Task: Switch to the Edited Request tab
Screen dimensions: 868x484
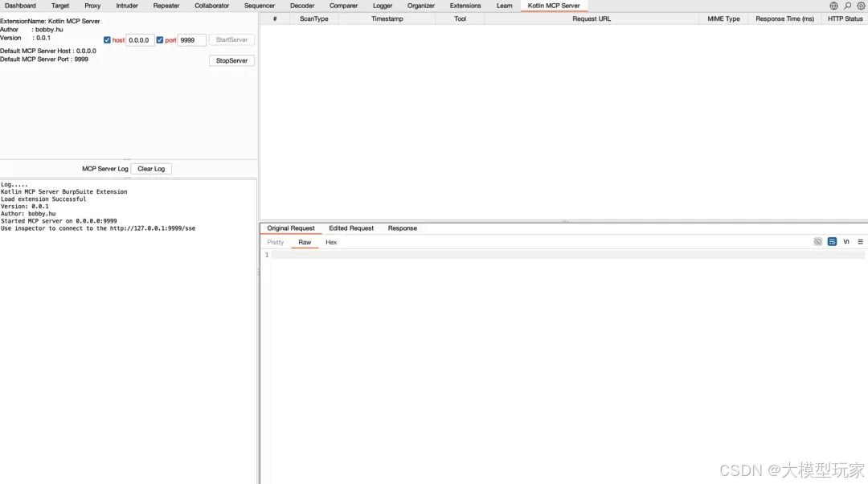Action: tap(351, 228)
